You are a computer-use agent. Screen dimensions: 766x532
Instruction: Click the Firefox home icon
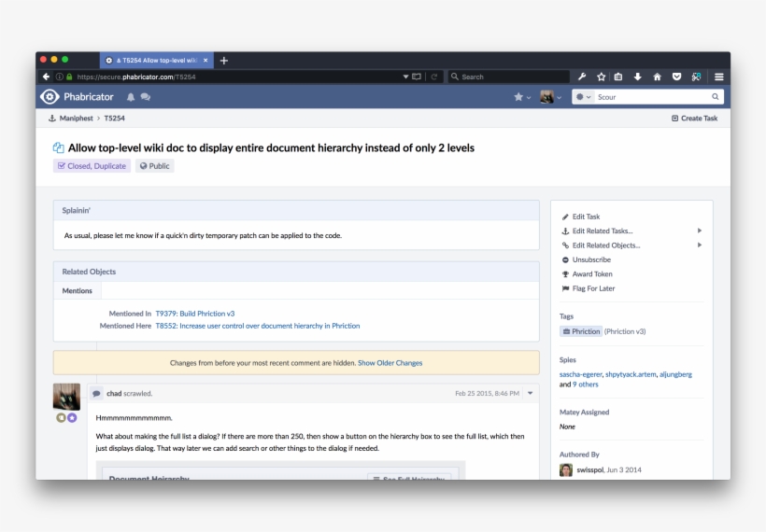click(x=657, y=77)
